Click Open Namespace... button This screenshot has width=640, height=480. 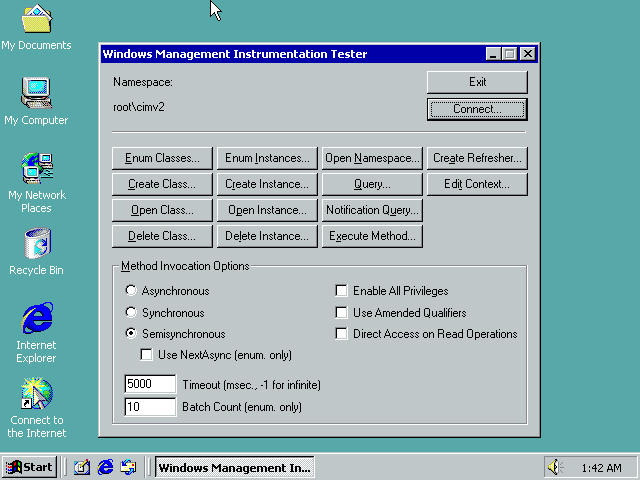tap(372, 158)
